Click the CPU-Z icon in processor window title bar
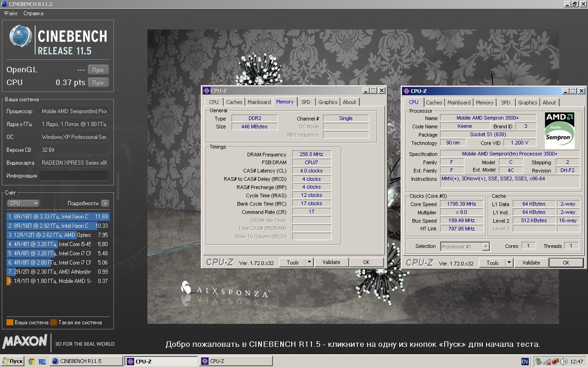Viewport: 588px width, 368px height. (x=407, y=91)
